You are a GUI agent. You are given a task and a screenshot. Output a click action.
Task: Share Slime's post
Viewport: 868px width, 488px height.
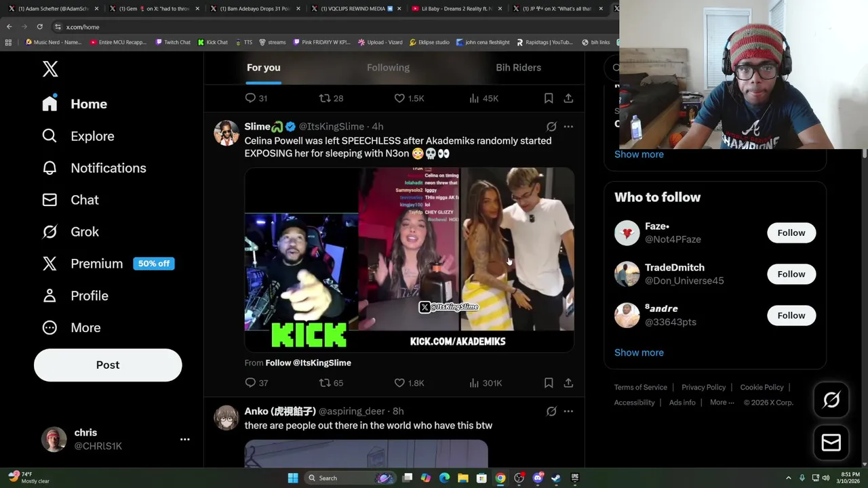(568, 383)
